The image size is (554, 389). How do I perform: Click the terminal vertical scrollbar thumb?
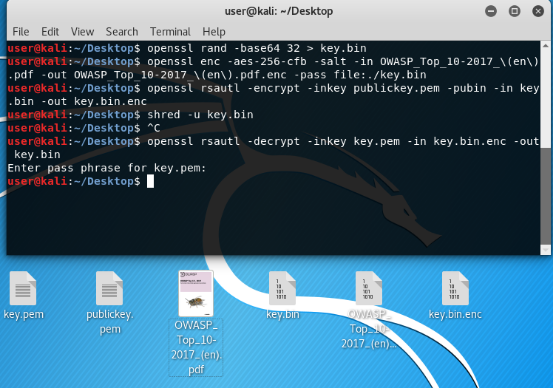click(x=546, y=196)
